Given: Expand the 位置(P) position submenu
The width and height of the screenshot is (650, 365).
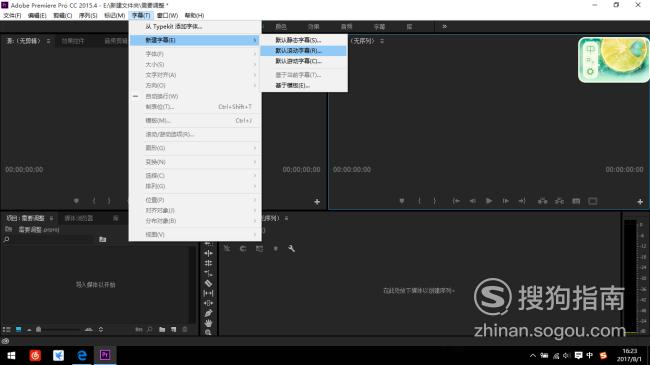Looking at the screenshot, I should (195, 200).
